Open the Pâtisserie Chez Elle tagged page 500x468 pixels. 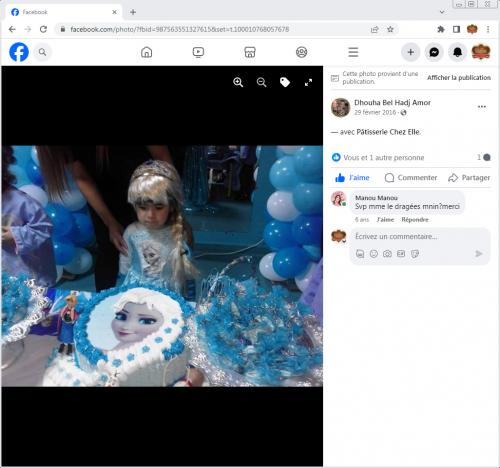tap(388, 132)
